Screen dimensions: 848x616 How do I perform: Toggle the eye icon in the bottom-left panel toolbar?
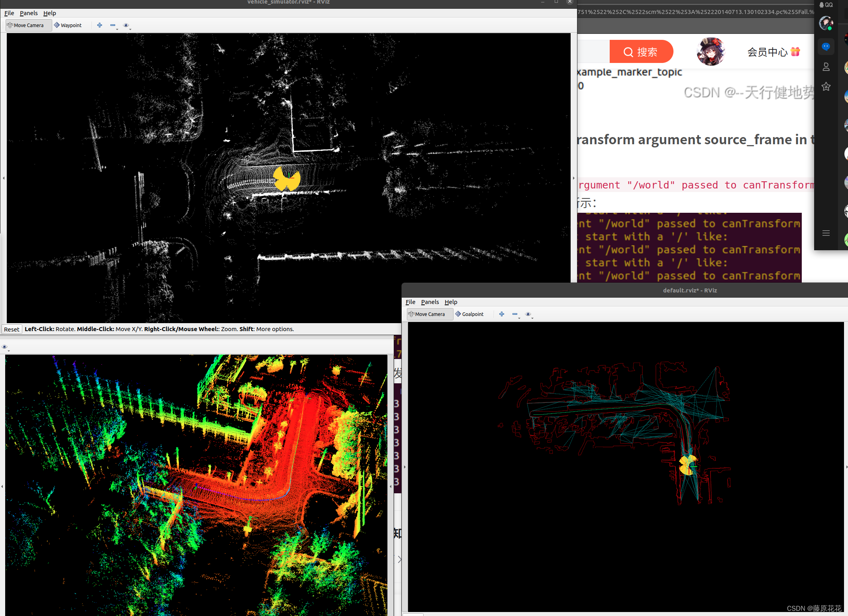(x=5, y=347)
